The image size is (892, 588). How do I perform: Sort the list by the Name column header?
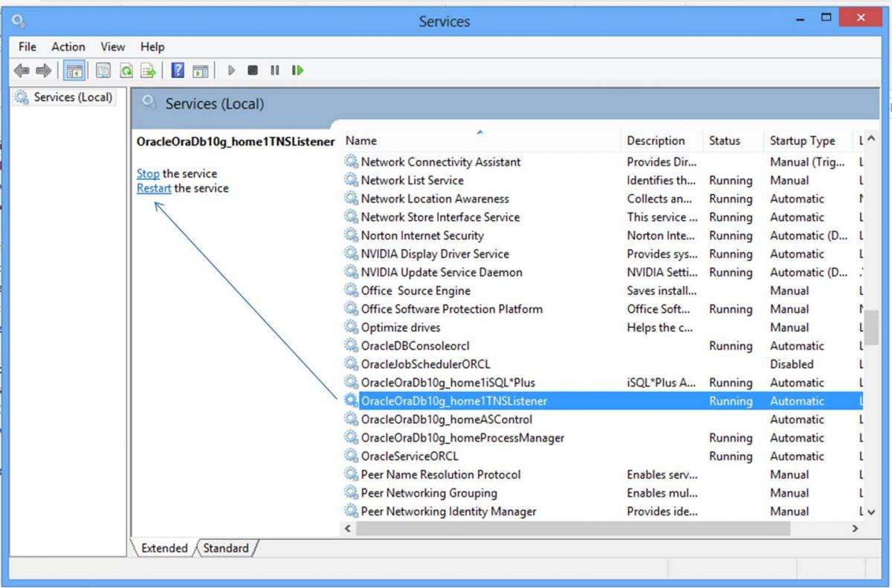pyautogui.click(x=362, y=140)
